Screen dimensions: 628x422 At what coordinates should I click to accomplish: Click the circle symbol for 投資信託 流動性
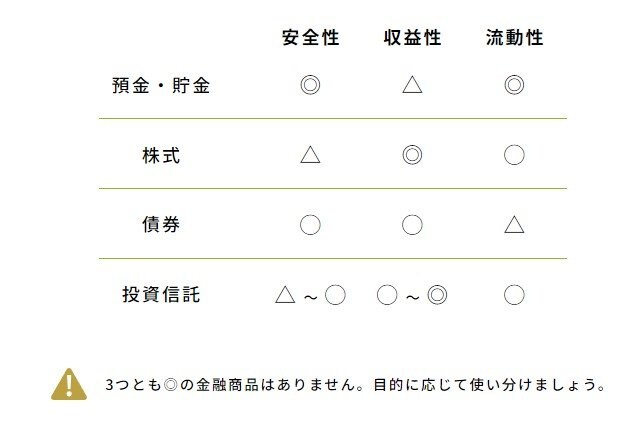point(514,295)
